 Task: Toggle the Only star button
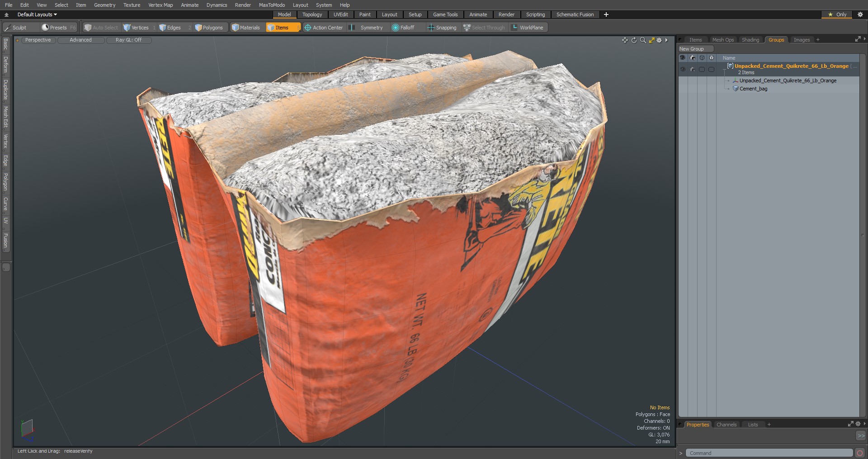(837, 14)
